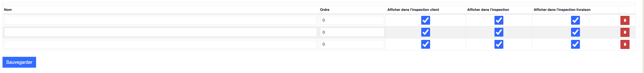The image size is (644, 73).
Task: Focus the third row Nom field
Action: pyautogui.click(x=161, y=44)
